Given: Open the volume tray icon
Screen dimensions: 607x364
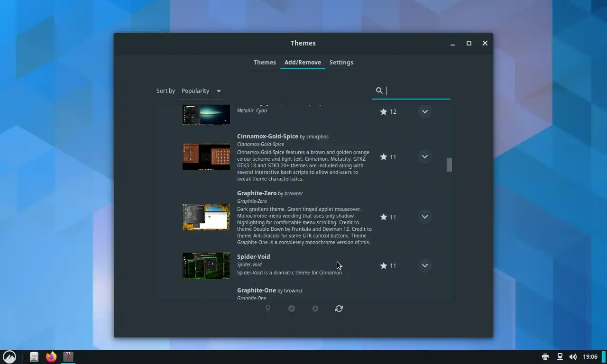Looking at the screenshot, I should click(x=573, y=357).
